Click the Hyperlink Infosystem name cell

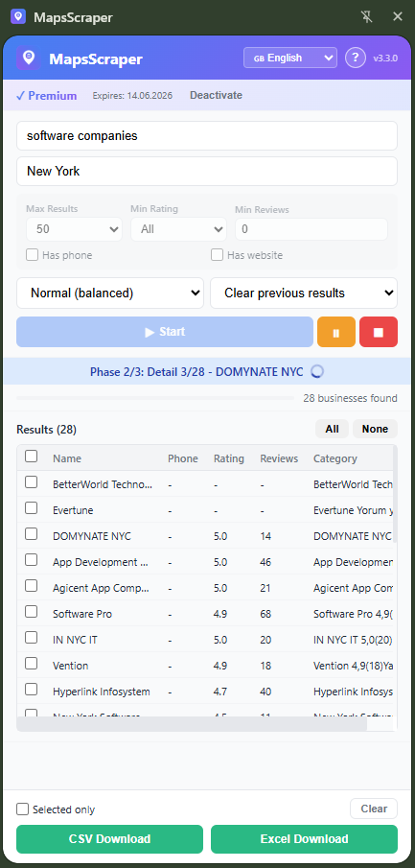102,692
